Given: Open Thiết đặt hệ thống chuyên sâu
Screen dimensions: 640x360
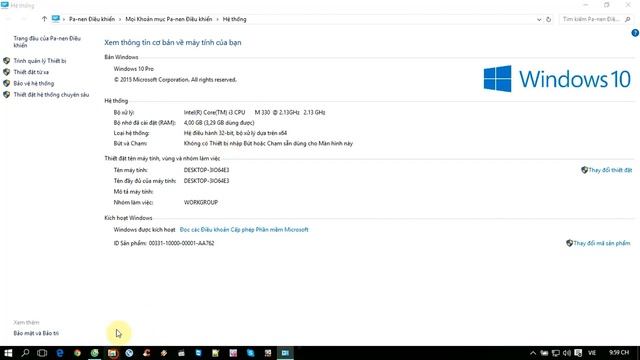Looking at the screenshot, I should [x=51, y=95].
